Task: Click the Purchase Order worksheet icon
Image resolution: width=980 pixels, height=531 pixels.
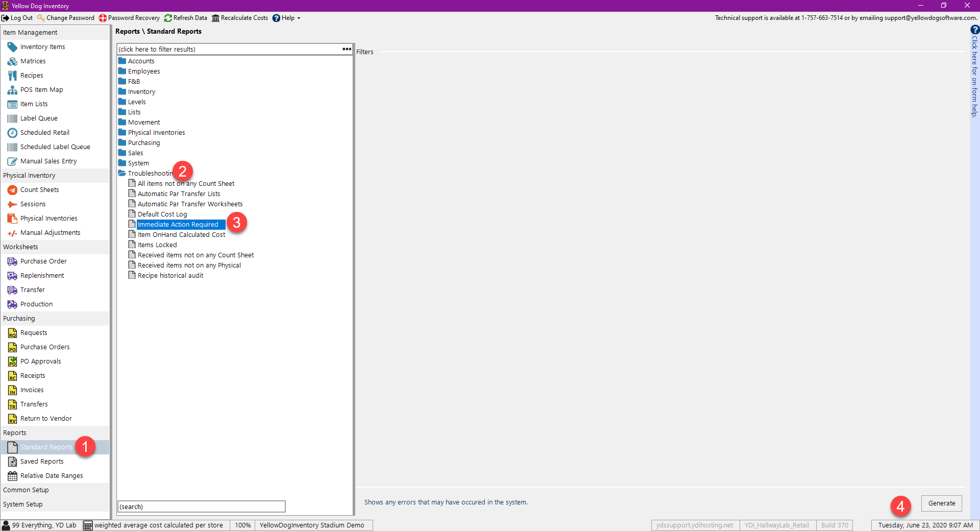Action: pyautogui.click(x=12, y=261)
